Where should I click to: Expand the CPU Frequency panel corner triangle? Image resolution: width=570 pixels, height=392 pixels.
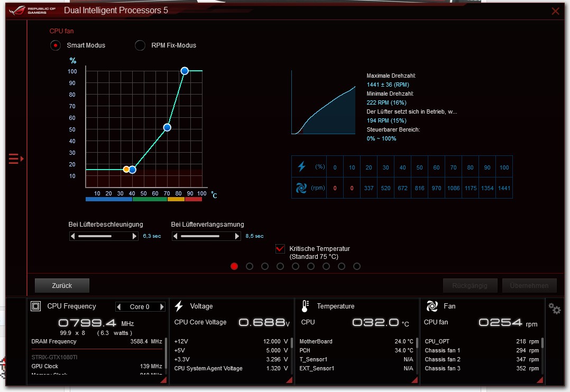pos(163,380)
